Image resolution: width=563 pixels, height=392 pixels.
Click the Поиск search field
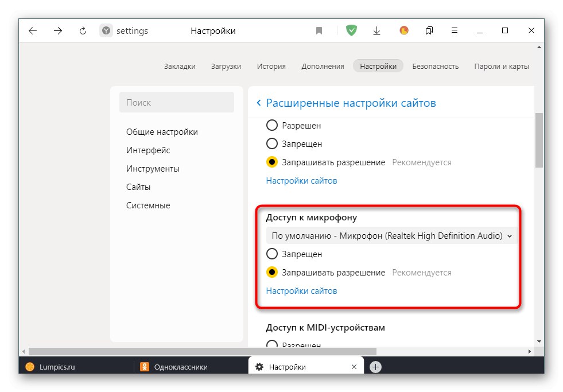[176, 102]
